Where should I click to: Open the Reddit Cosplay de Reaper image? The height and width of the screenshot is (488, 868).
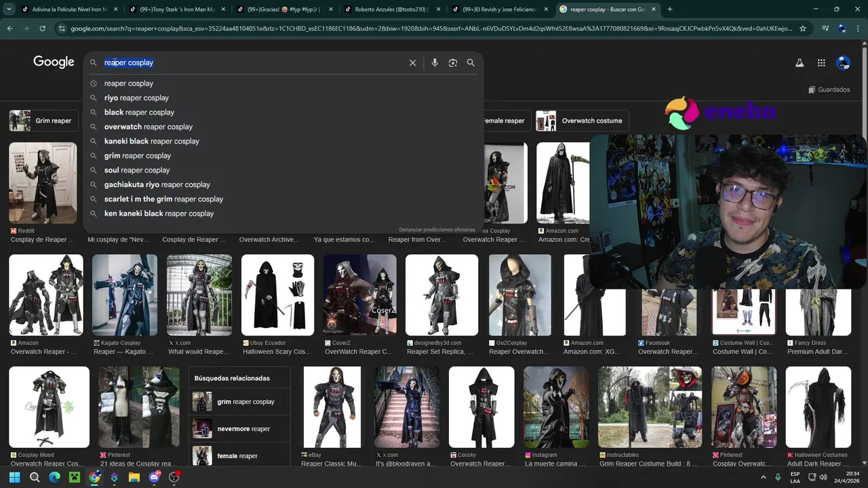(x=43, y=183)
